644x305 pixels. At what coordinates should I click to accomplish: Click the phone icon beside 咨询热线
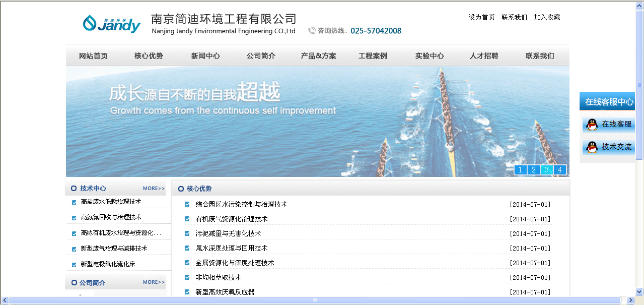pos(312,31)
